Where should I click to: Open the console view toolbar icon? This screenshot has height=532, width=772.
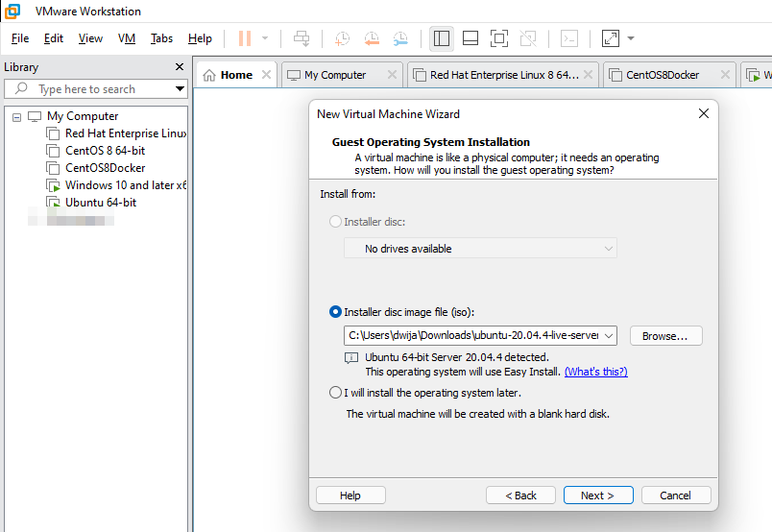point(569,38)
